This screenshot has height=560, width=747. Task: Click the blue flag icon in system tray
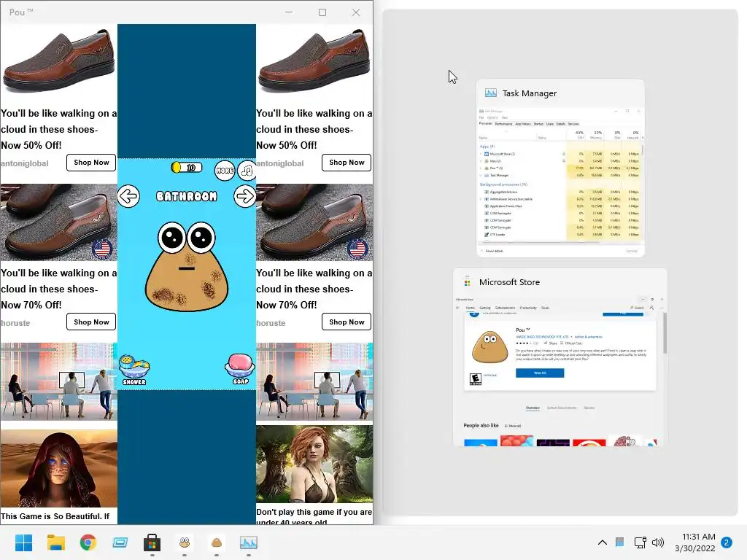pyautogui.click(x=619, y=542)
